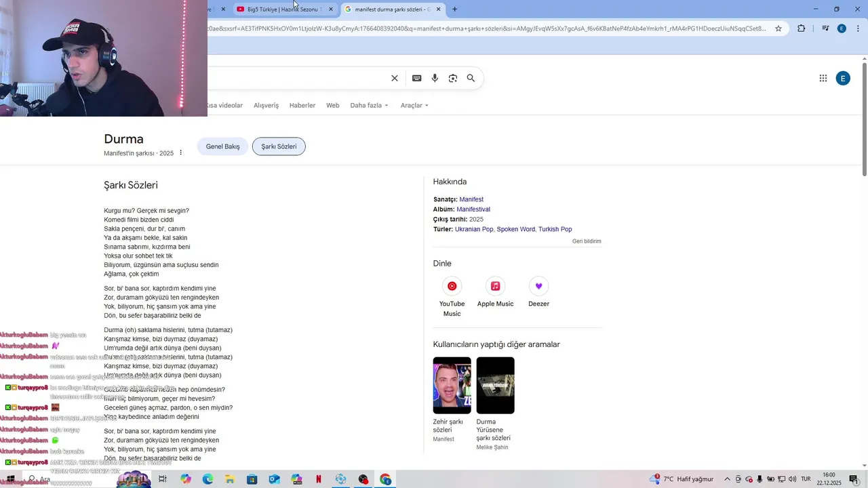Close the manifest durma şarkı sözleri tab
The image size is (868, 488).
coord(438,9)
